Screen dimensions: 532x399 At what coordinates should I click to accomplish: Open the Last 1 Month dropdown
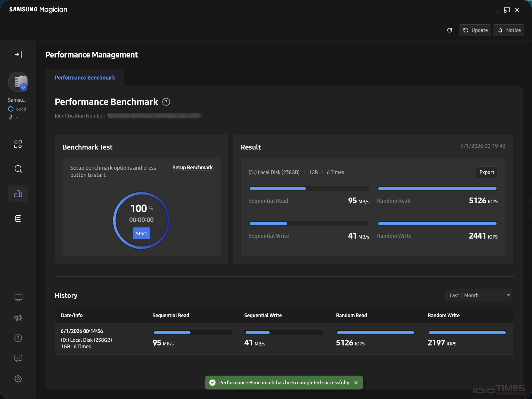(x=480, y=296)
